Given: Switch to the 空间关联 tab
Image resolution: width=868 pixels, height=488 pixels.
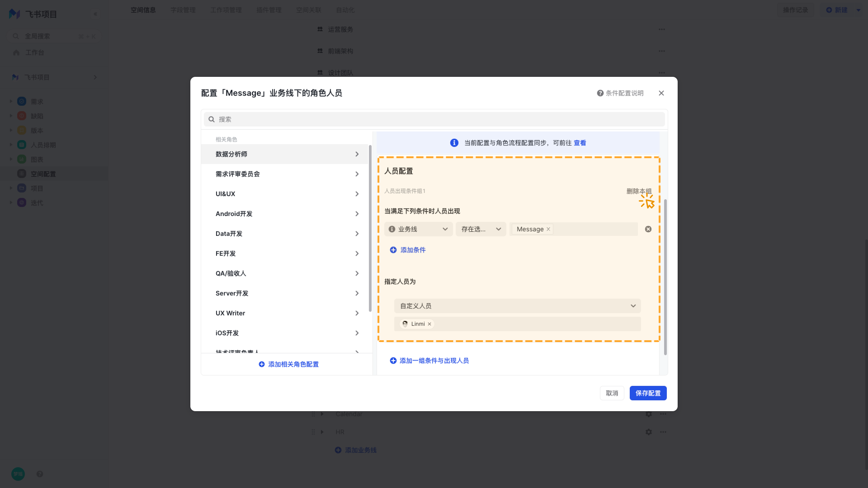Looking at the screenshot, I should (309, 10).
